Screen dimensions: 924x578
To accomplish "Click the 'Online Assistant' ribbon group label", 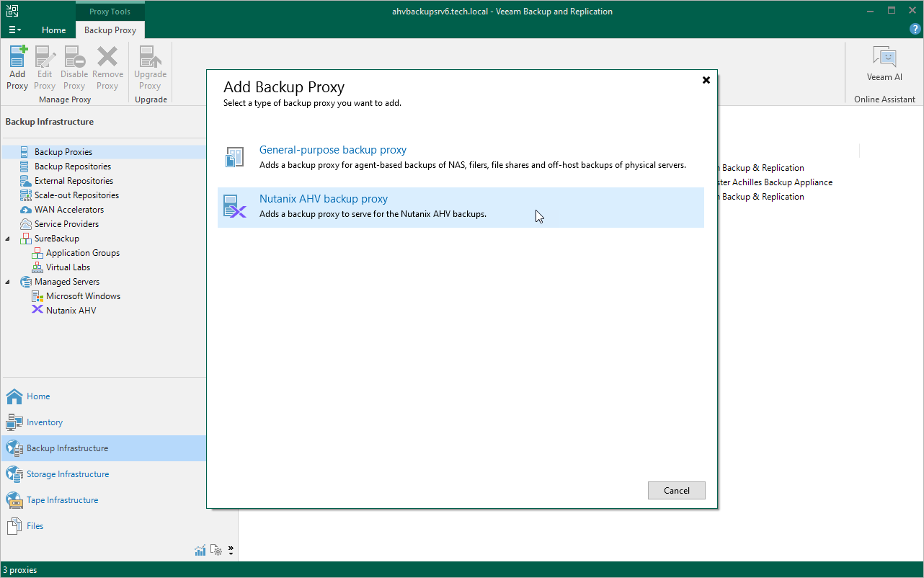I will [x=885, y=99].
